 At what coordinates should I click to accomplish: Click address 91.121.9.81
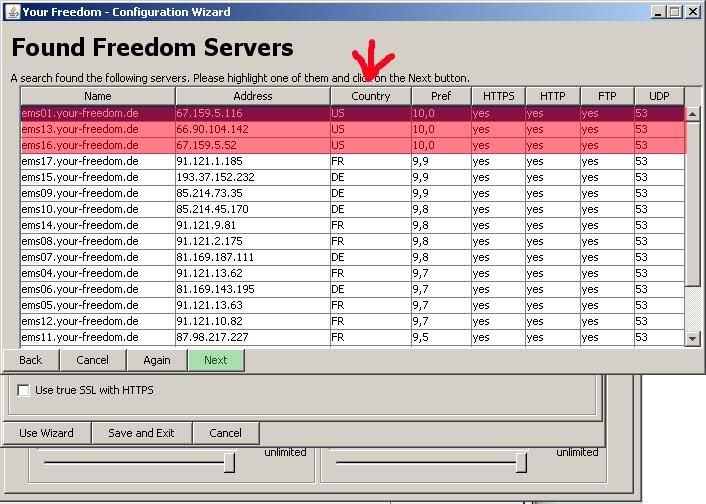point(206,225)
